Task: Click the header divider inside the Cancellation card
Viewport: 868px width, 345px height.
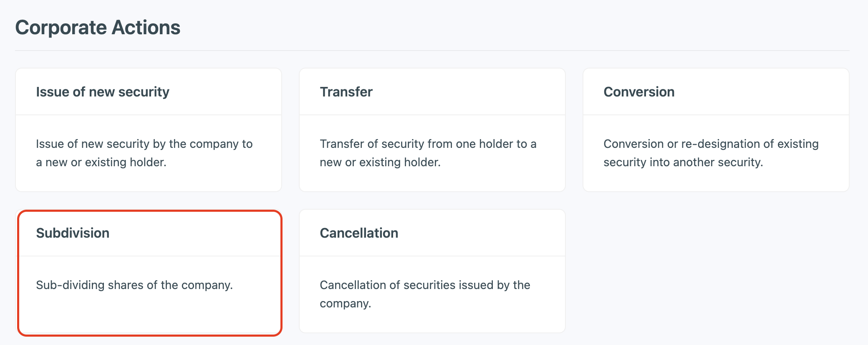Action: pyautogui.click(x=432, y=256)
